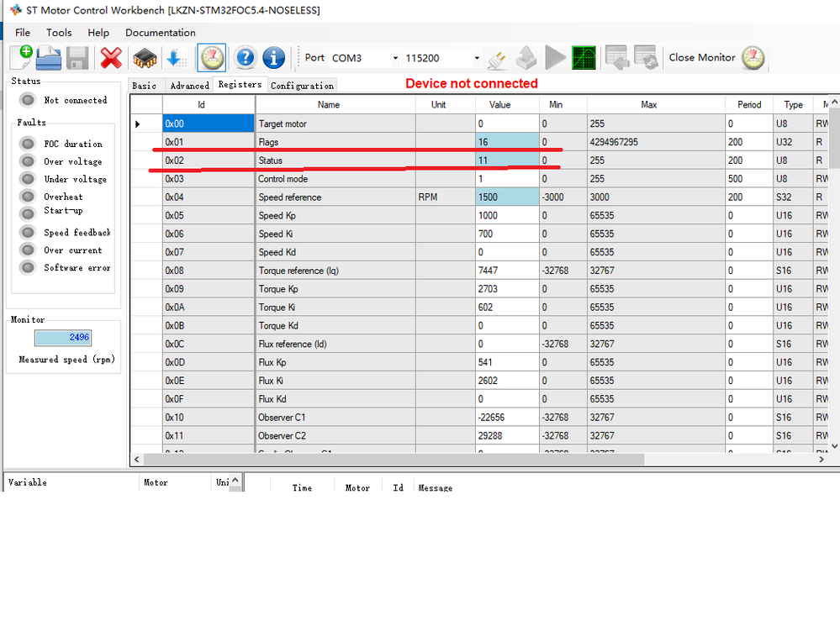Click the Value column header
The image size is (840, 626).
click(x=507, y=105)
